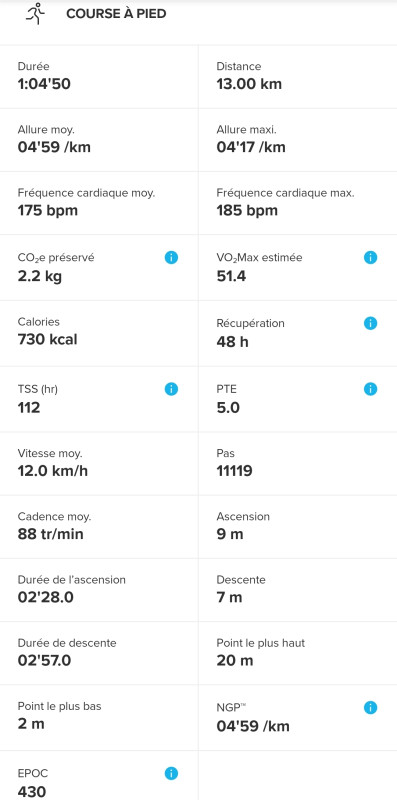397x800 pixels.
Task: Open NGP info icon
Action: coord(370,708)
